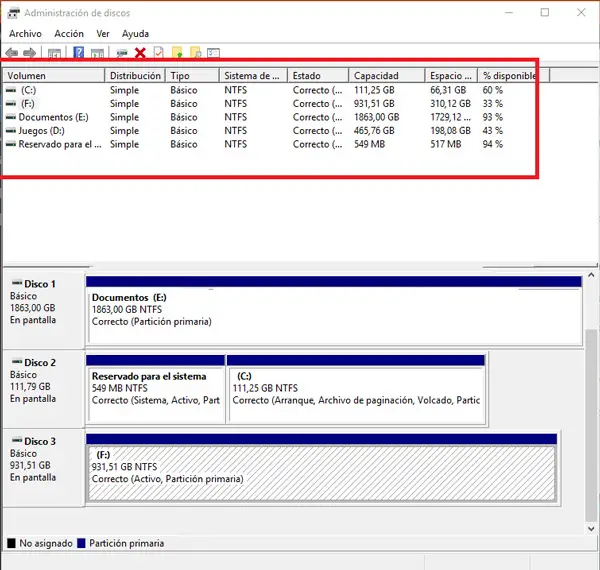Click the 517 MB free space cell
This screenshot has width=600, height=570.
pos(446,144)
